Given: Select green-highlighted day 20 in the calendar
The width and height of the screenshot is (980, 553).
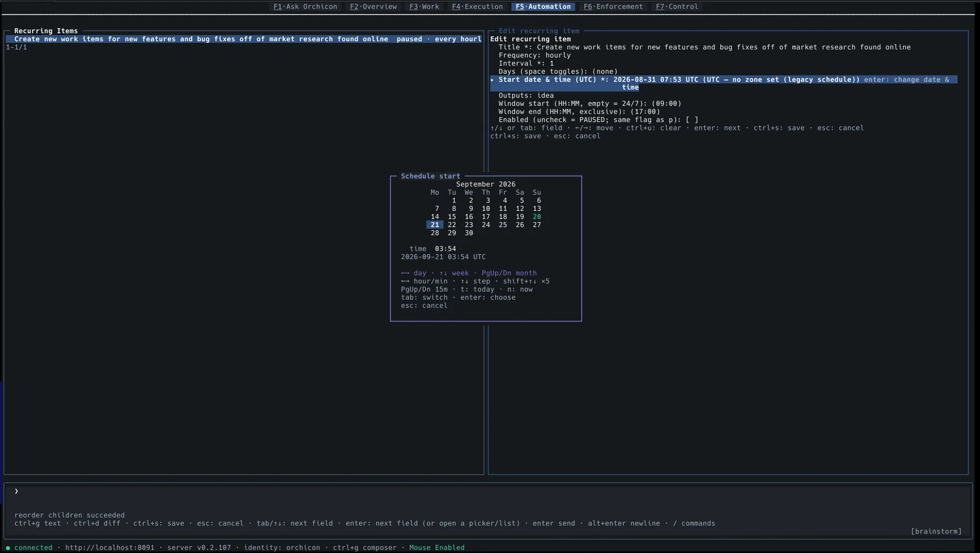Looking at the screenshot, I should 537,217.
